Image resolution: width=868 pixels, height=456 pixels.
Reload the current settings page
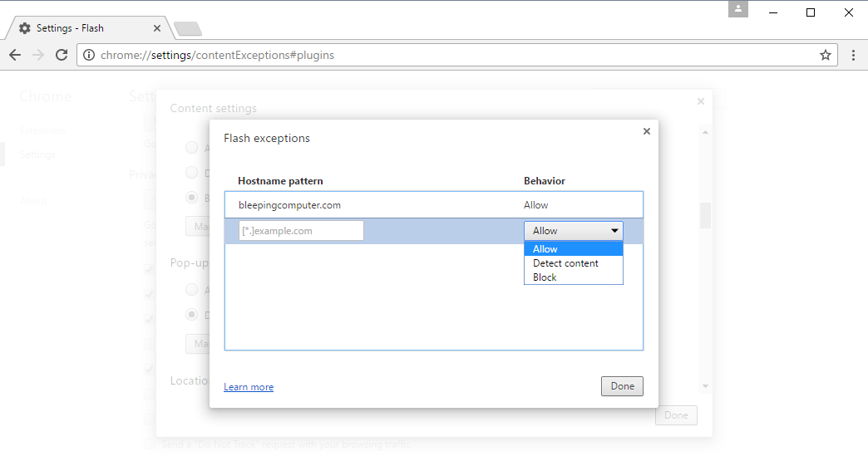(x=62, y=55)
